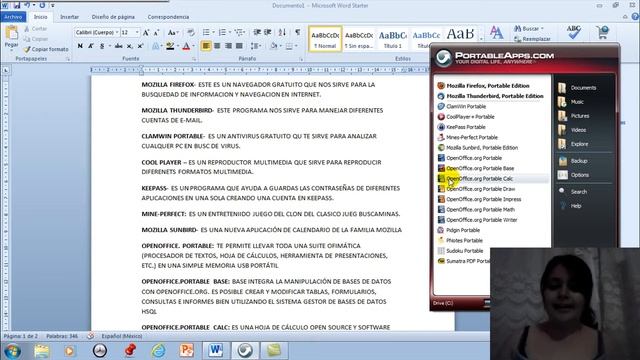
Task: Toggle underline (S) formatting
Action: click(102, 46)
